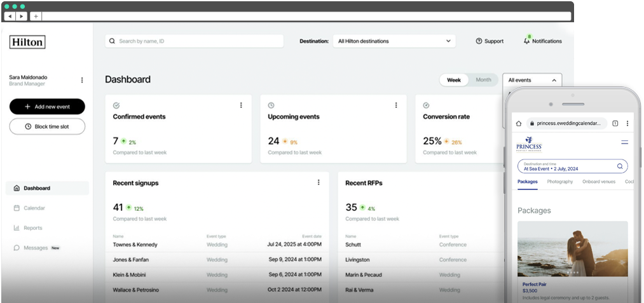Open the Perfect Pair package link
This screenshot has width=644, height=303.
tap(535, 284)
